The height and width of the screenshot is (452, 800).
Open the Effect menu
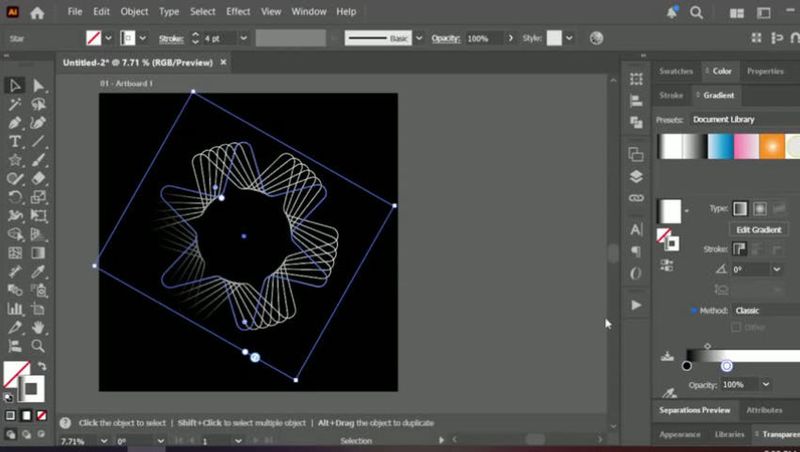(238, 12)
